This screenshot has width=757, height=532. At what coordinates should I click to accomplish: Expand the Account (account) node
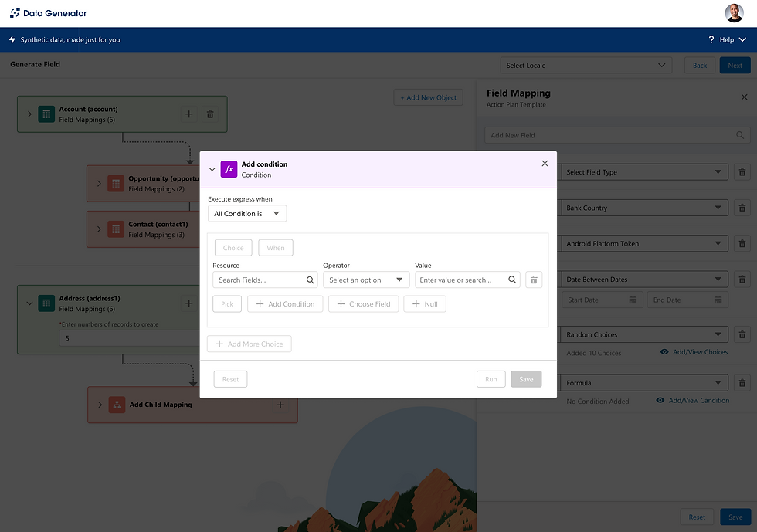click(29, 114)
